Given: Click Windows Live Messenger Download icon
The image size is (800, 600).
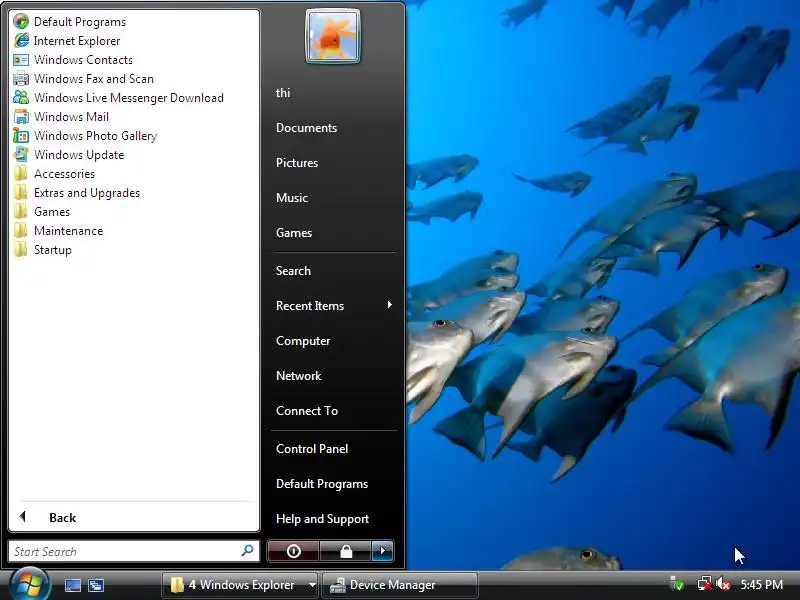Looking at the screenshot, I should tap(21, 97).
